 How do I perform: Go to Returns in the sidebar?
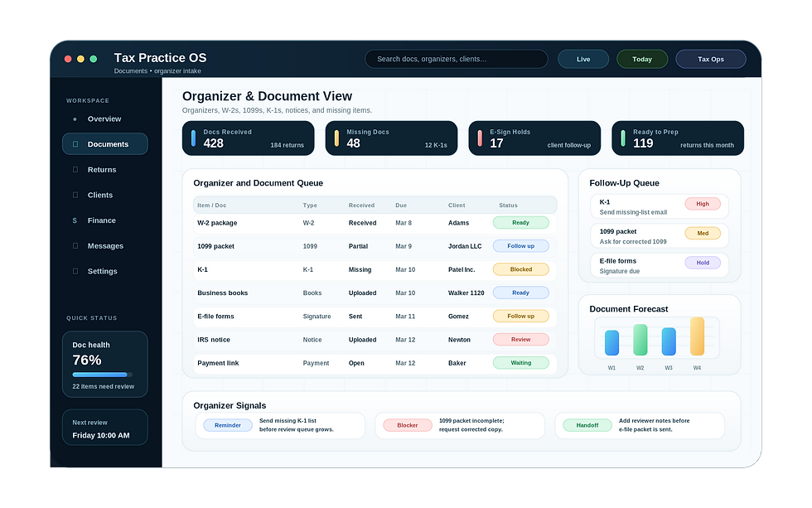click(105, 169)
